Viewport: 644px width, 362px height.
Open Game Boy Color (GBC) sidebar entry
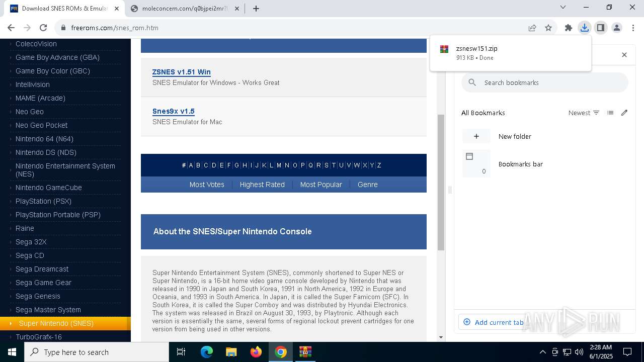(x=53, y=71)
